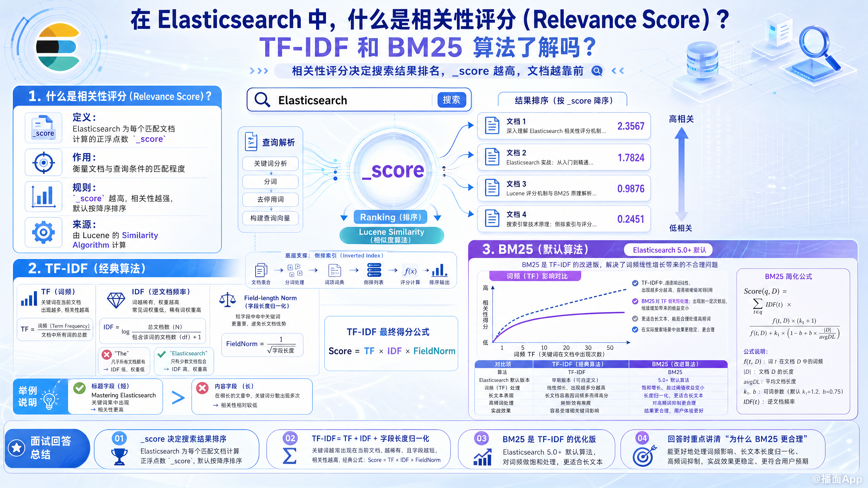This screenshot has height=488, width=868.
Task: Click the score value 1.7824
Action: point(631,158)
